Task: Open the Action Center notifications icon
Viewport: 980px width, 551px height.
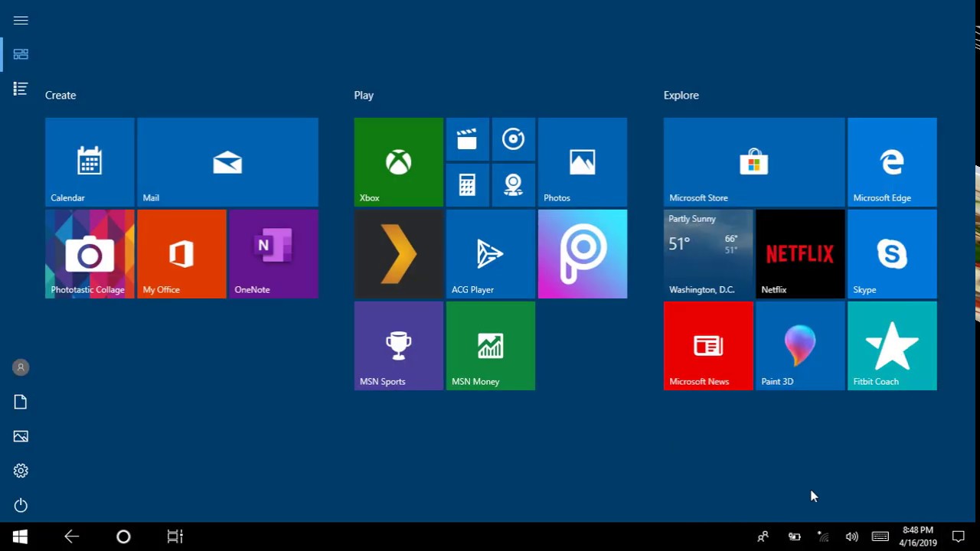Action: (x=959, y=536)
